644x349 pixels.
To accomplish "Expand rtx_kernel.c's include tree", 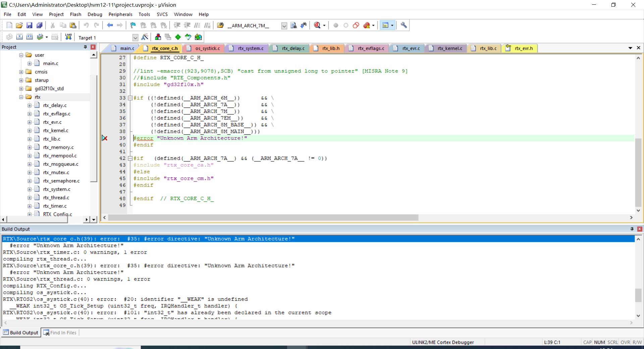I will point(30,131).
